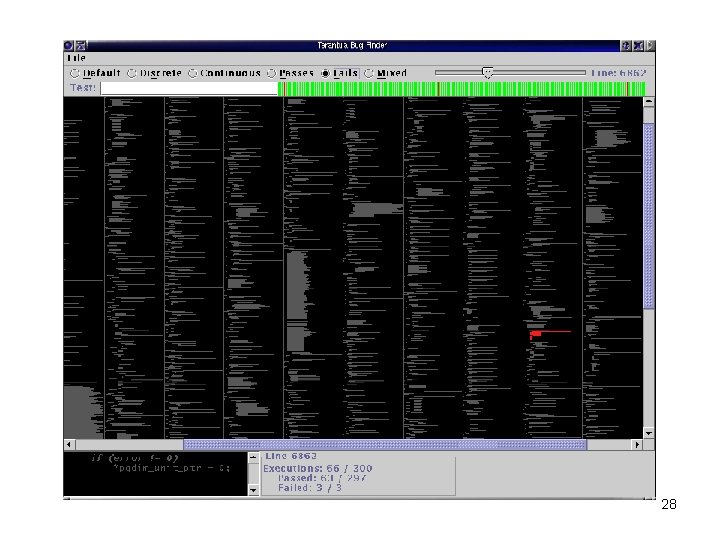720x540 pixels.
Task: Click the Line 6863 info heading
Action: click(291, 456)
